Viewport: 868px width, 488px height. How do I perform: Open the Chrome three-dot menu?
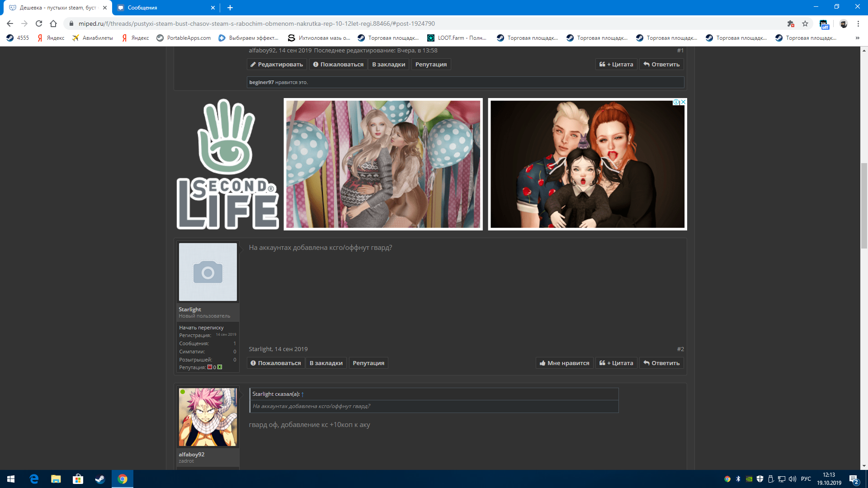pos(858,23)
